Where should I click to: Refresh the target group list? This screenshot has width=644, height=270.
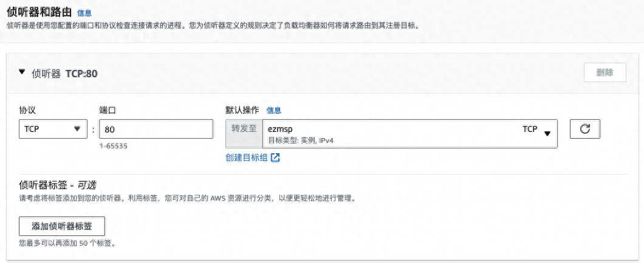tap(584, 130)
